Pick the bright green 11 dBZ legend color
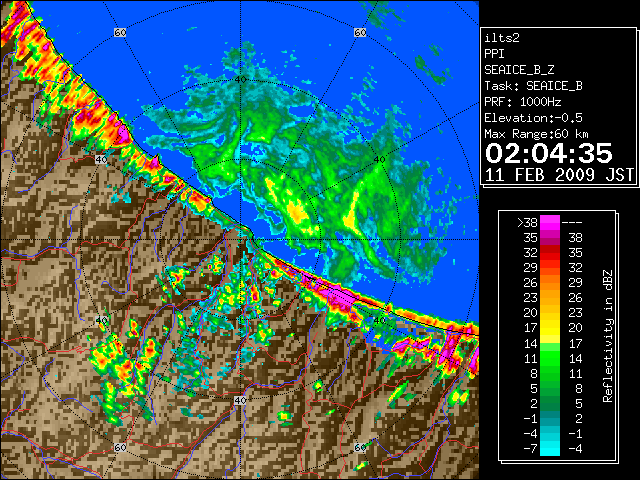 (550, 359)
